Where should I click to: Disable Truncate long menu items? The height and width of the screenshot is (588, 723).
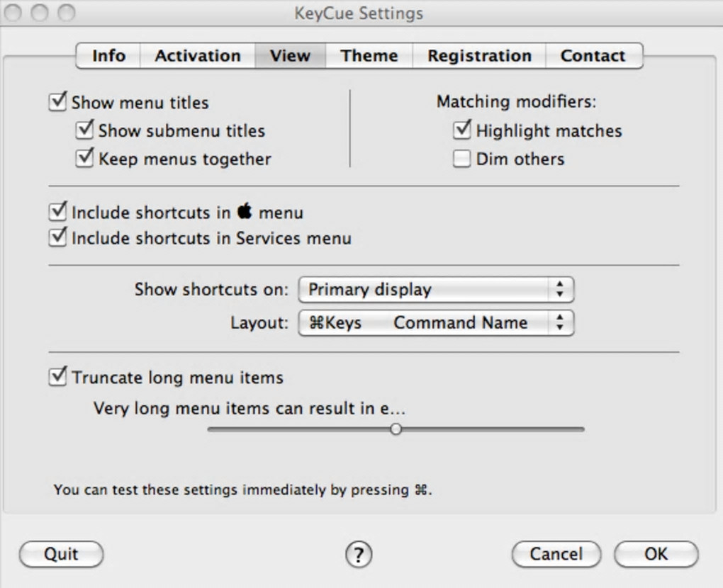57,378
